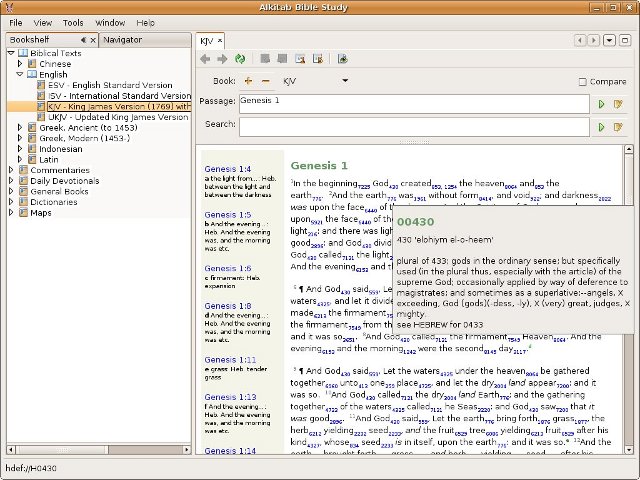640x480 pixels.
Task: Click the toolbar icon right of the Compare view icons
Action: click(x=342, y=59)
